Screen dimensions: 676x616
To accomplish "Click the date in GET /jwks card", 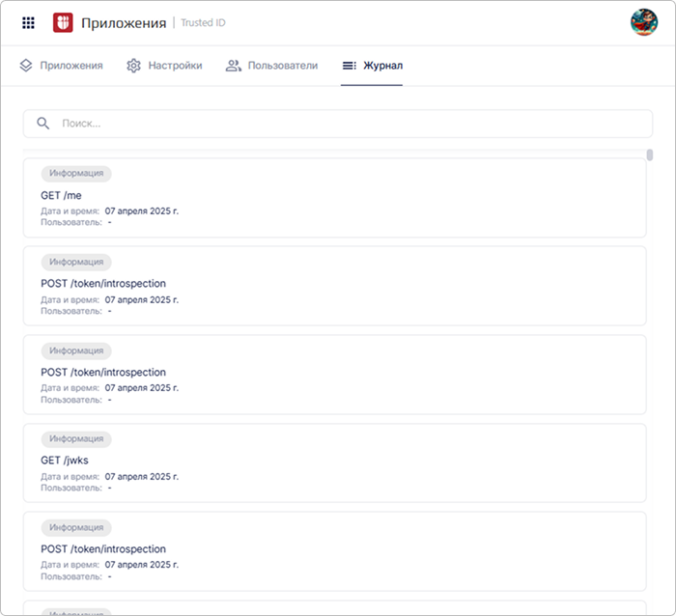I will point(142,477).
